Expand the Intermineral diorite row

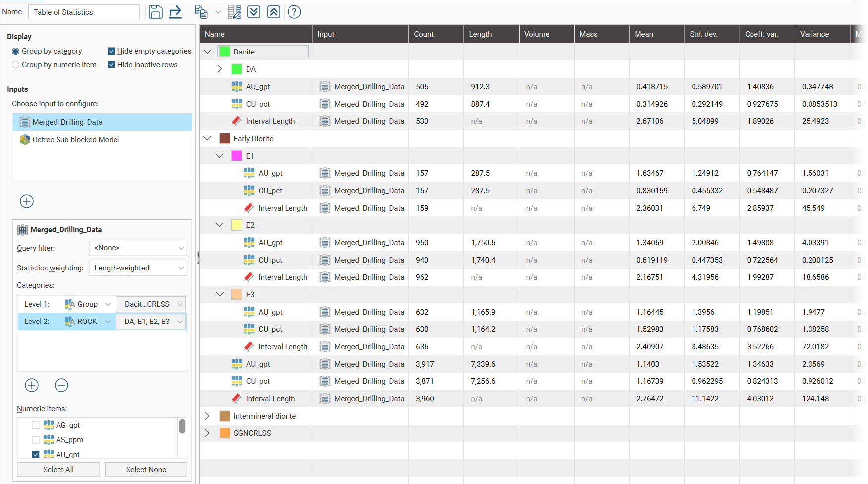[x=207, y=416]
